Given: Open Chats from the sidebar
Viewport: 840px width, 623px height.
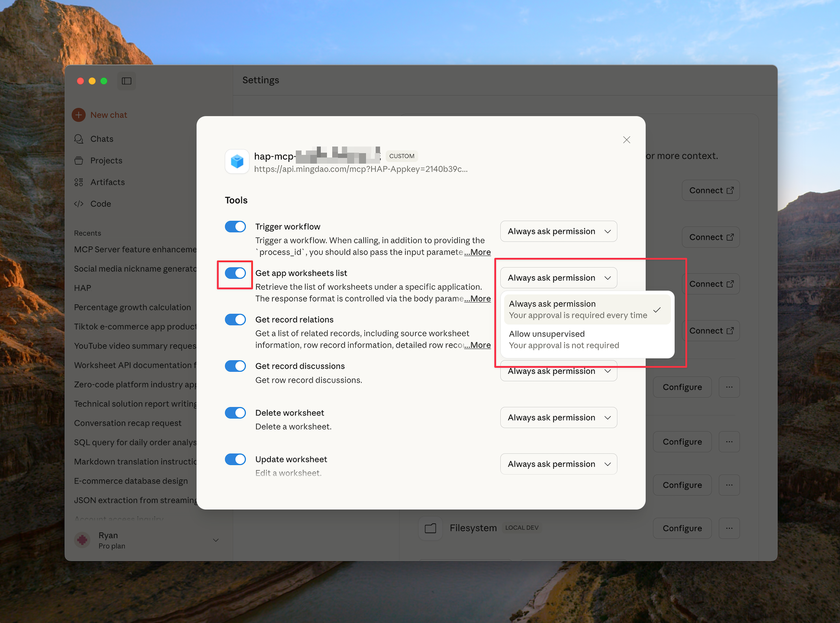Looking at the screenshot, I should 101,139.
